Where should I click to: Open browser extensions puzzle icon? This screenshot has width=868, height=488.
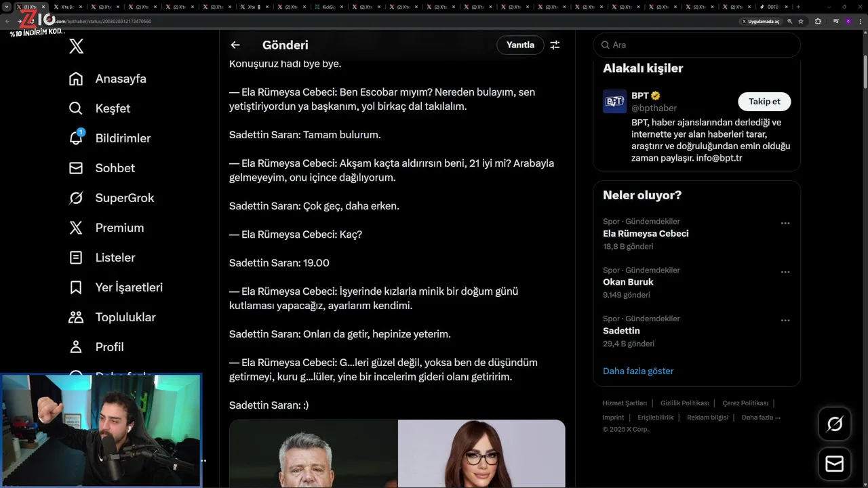[x=818, y=21]
